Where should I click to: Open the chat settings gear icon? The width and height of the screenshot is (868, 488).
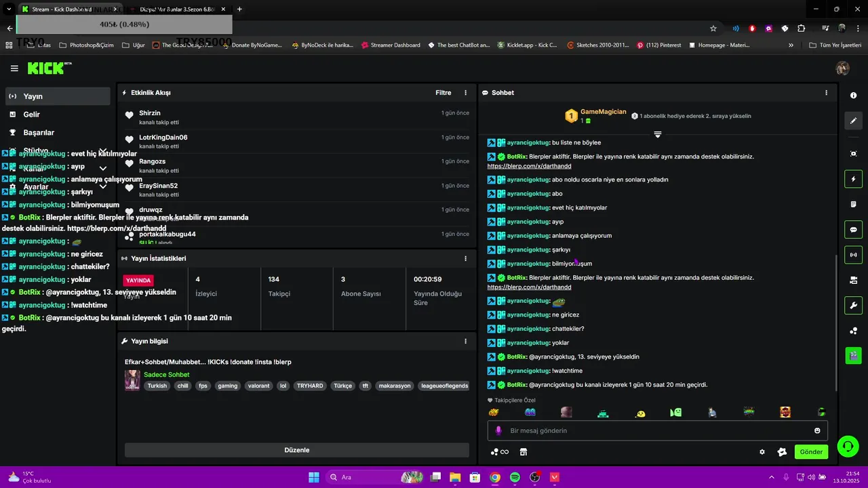[762, 452]
